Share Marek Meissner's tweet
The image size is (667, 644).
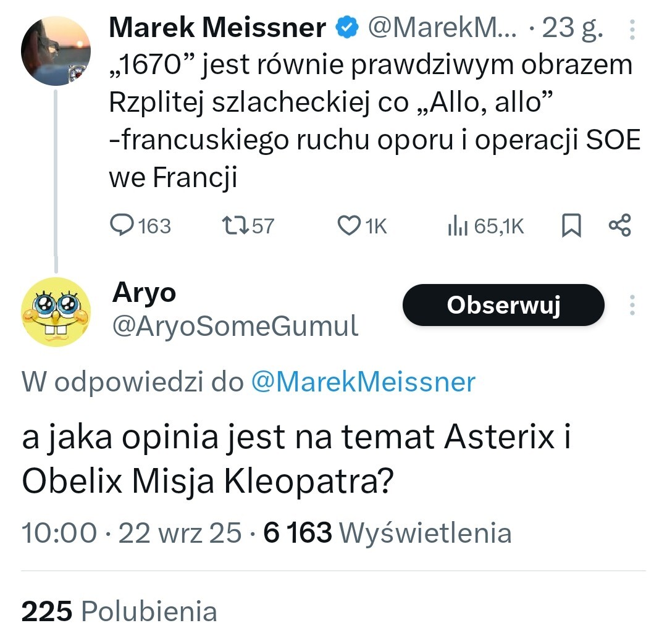(x=619, y=226)
